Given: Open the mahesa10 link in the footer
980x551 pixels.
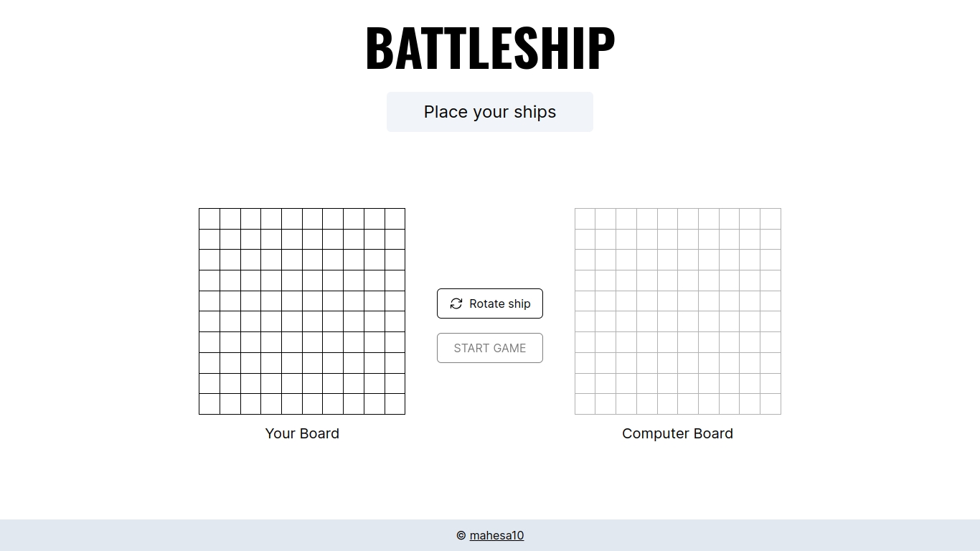Looking at the screenshot, I should (x=498, y=535).
